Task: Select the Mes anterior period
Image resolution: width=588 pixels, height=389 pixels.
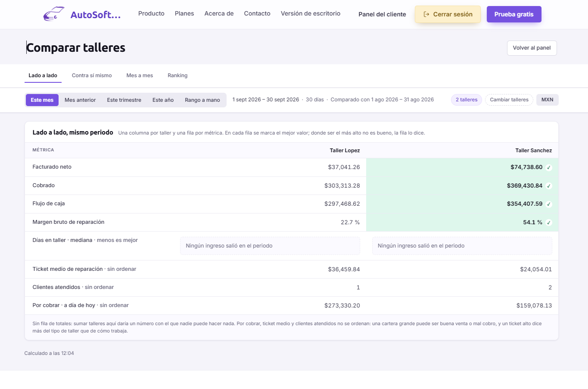Action: (x=80, y=100)
